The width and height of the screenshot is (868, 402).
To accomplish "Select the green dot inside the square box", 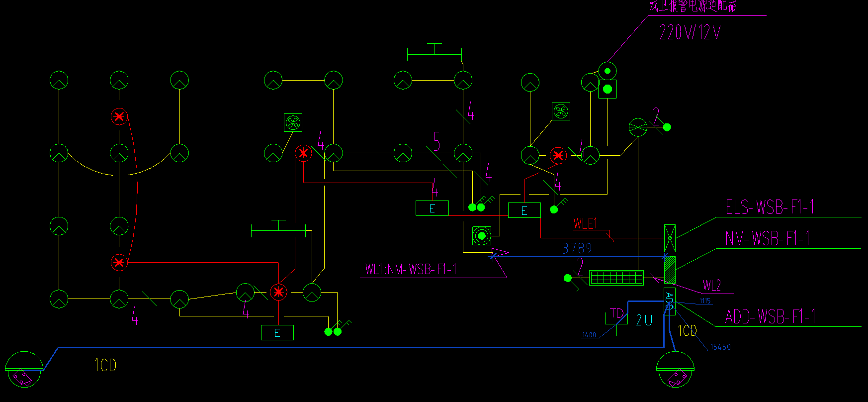I will 607,89.
